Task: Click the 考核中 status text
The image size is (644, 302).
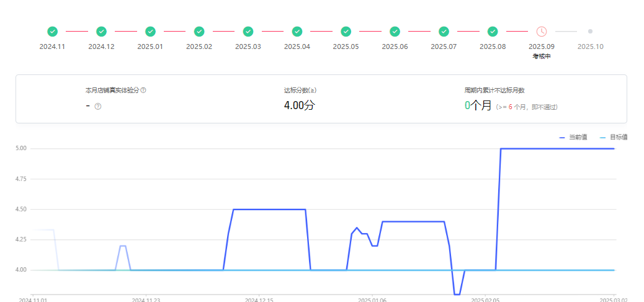Action: pyautogui.click(x=542, y=56)
